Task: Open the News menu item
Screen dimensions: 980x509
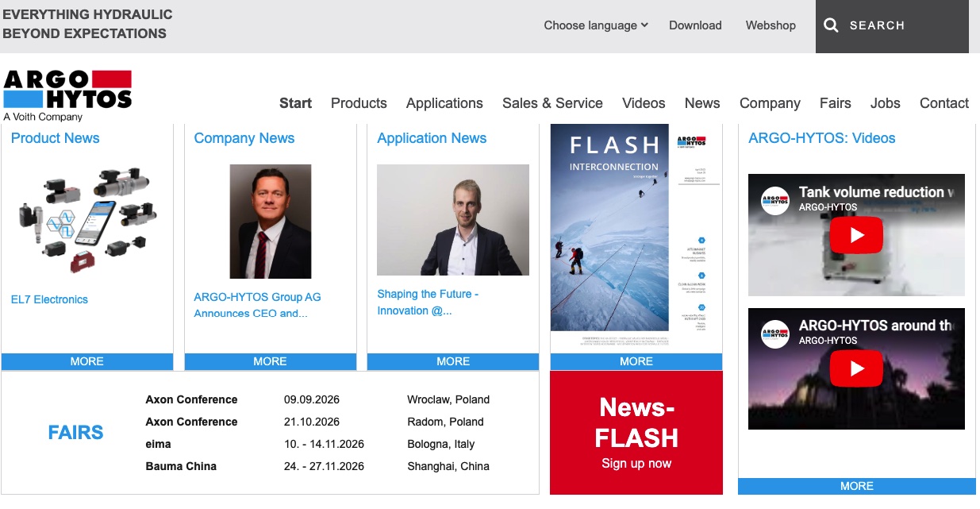Action: click(702, 103)
